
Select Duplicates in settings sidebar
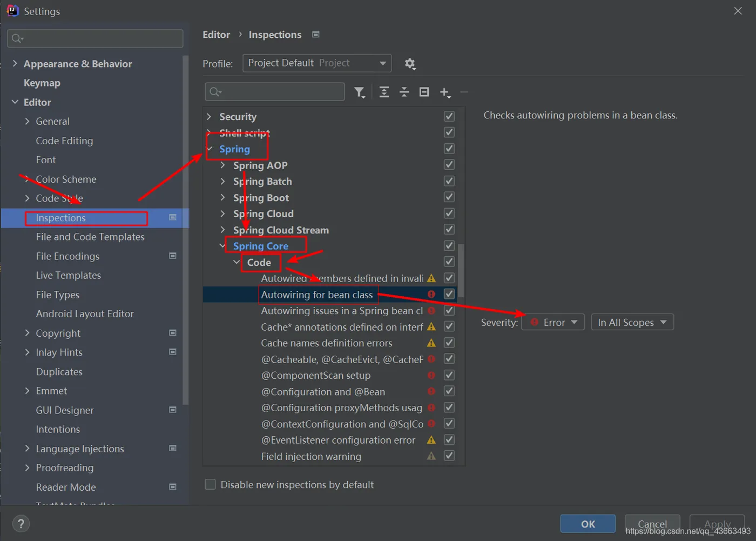coord(59,371)
